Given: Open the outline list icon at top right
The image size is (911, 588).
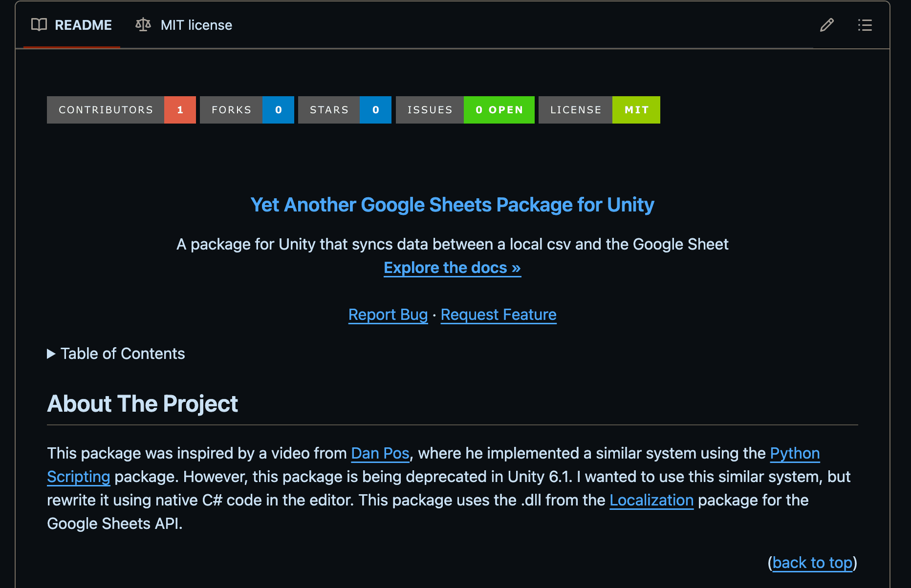Looking at the screenshot, I should coord(865,25).
